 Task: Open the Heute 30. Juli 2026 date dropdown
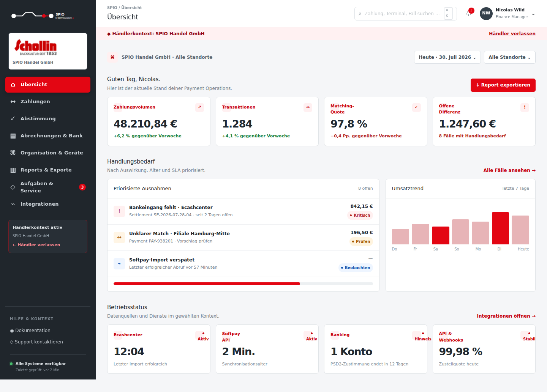[x=447, y=57]
